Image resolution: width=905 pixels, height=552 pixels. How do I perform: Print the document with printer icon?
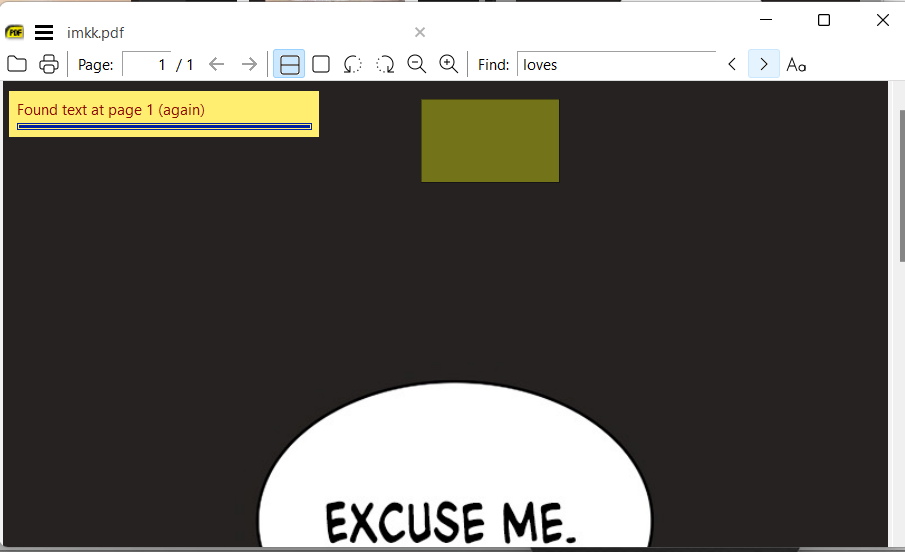pyautogui.click(x=49, y=64)
